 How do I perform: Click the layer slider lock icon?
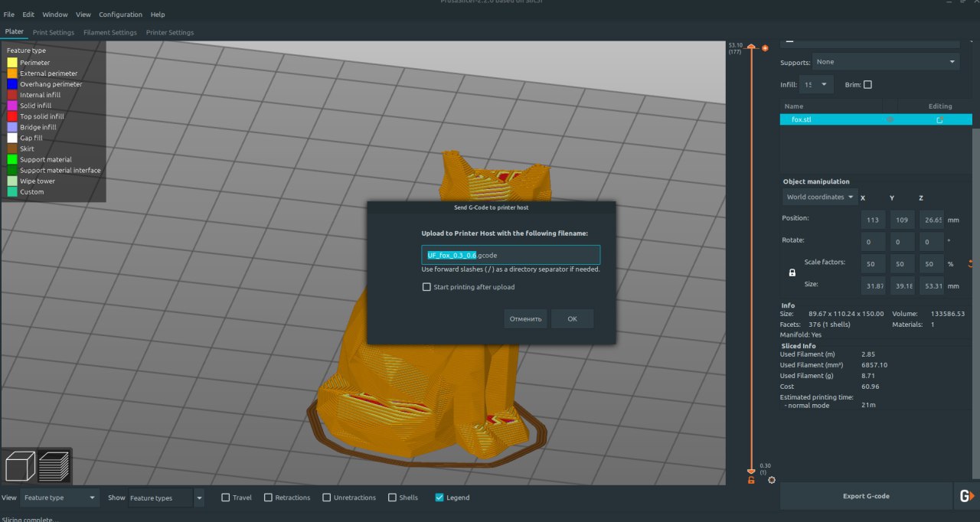point(751,481)
